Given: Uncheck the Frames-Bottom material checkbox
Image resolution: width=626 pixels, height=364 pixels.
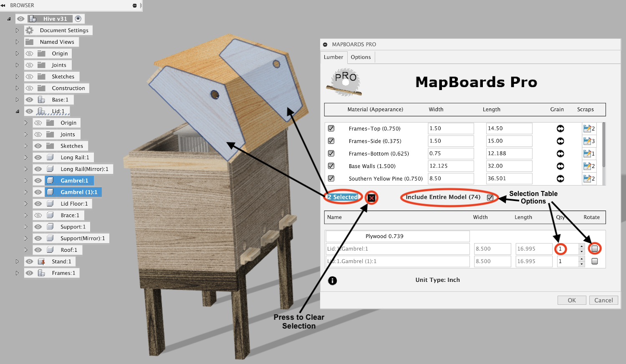Looking at the screenshot, I should pos(331,153).
